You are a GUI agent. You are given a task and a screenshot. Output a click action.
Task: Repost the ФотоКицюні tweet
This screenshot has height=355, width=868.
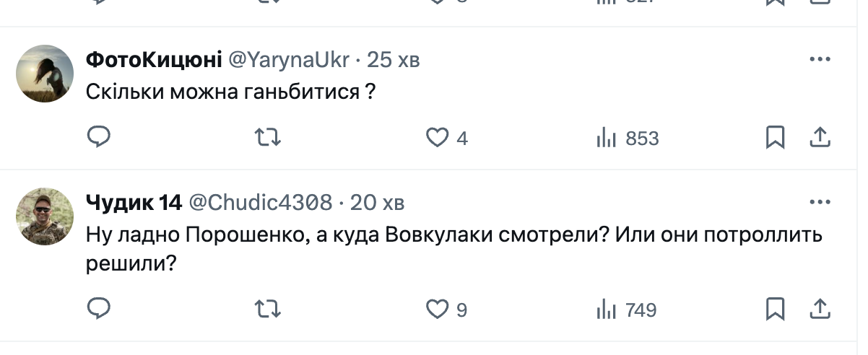pos(269,137)
